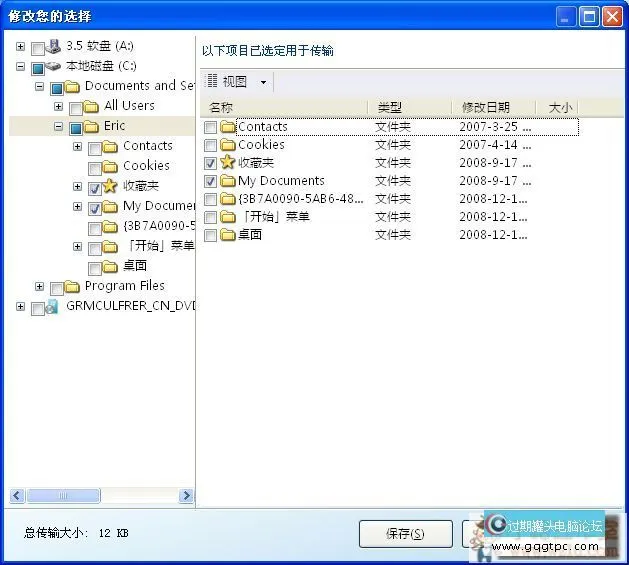Check the Program Files checkbox in tree
This screenshot has width=629, height=565.
(x=57, y=289)
